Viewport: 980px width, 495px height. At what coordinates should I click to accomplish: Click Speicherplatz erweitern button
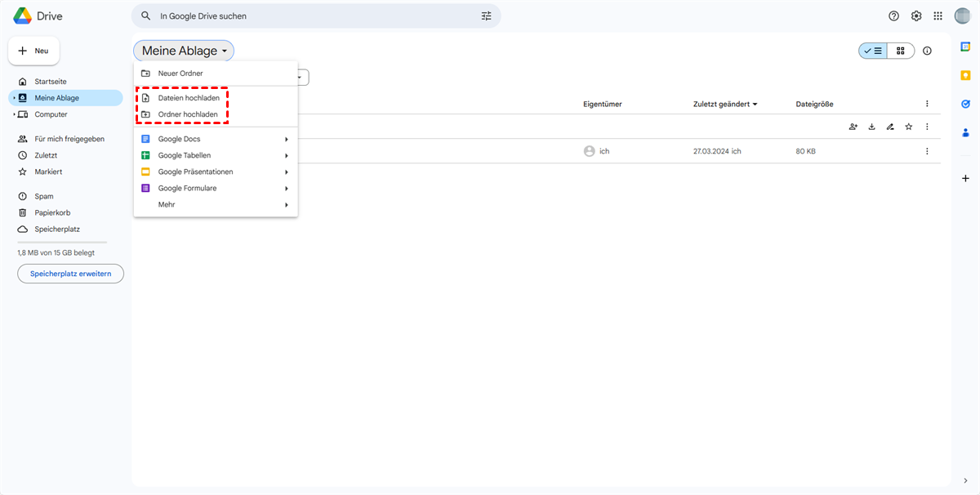pos(71,274)
